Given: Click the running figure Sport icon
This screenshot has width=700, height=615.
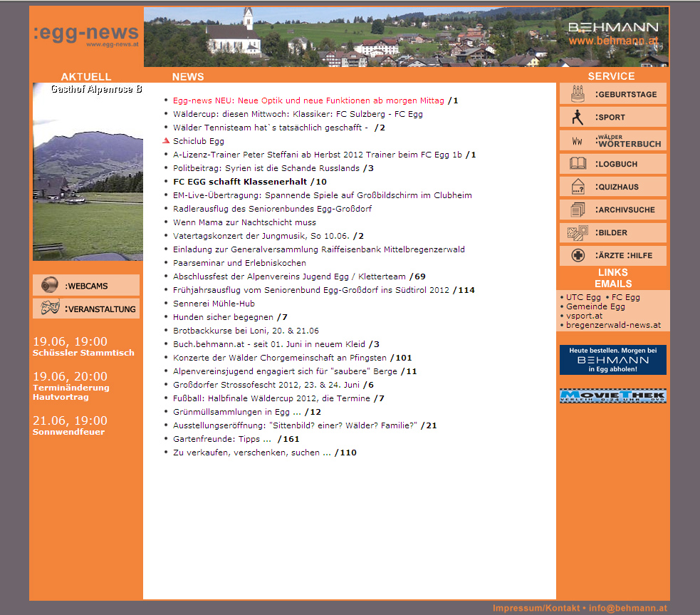Looking at the screenshot, I should point(578,117).
